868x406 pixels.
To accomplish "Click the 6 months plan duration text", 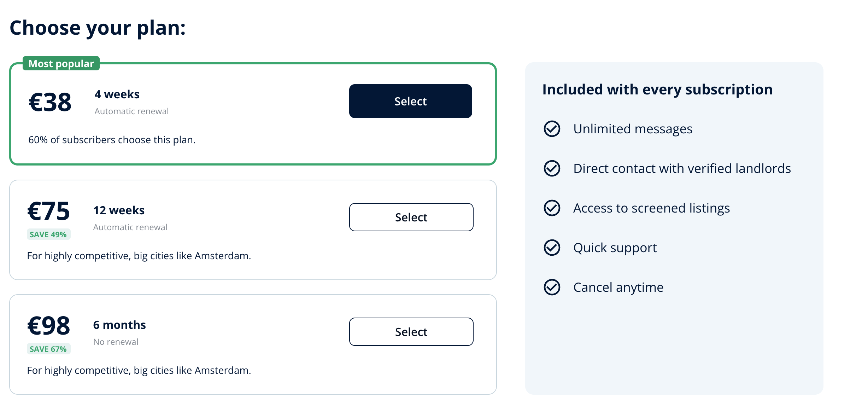I will pyautogui.click(x=119, y=325).
